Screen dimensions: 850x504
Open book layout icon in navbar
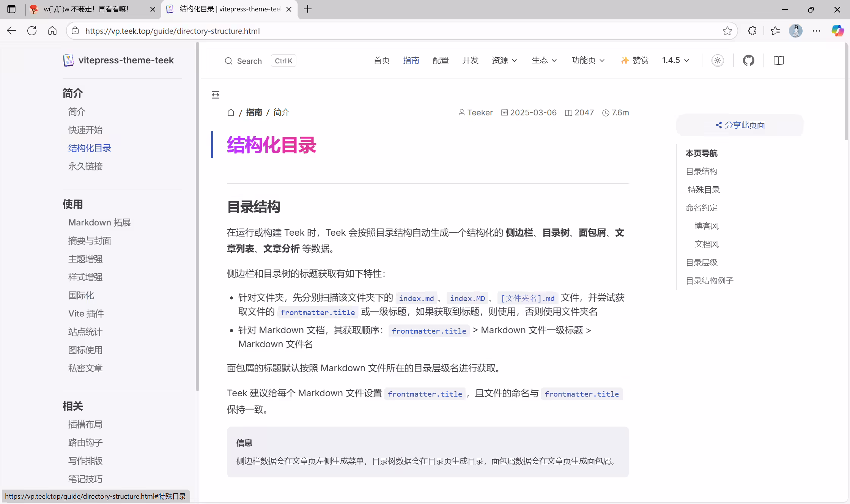[x=778, y=60]
